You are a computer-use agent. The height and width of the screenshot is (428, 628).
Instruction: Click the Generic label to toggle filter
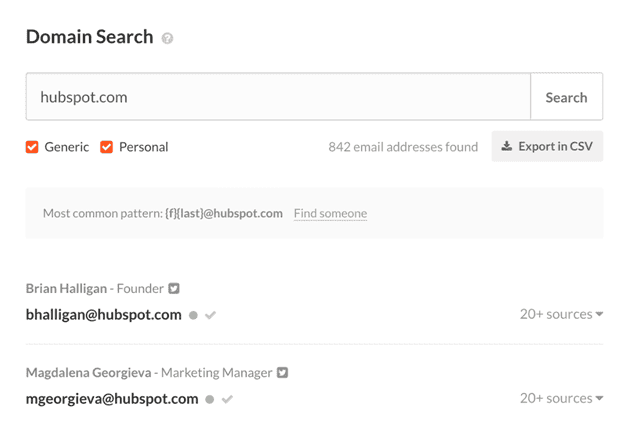66,147
